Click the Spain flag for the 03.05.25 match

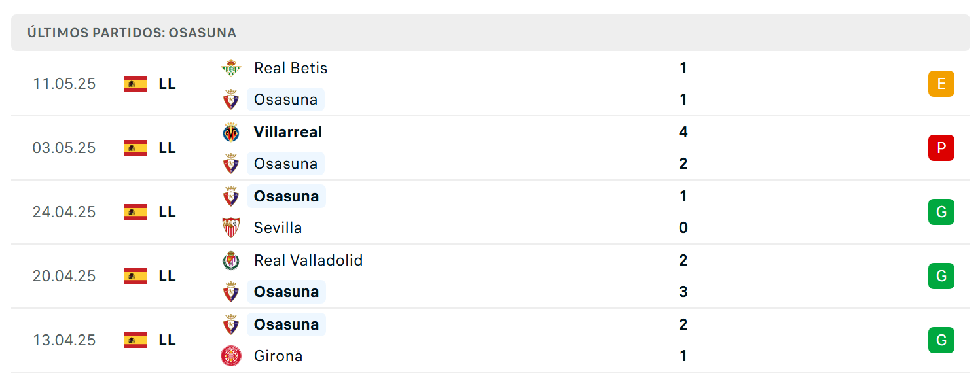click(136, 148)
